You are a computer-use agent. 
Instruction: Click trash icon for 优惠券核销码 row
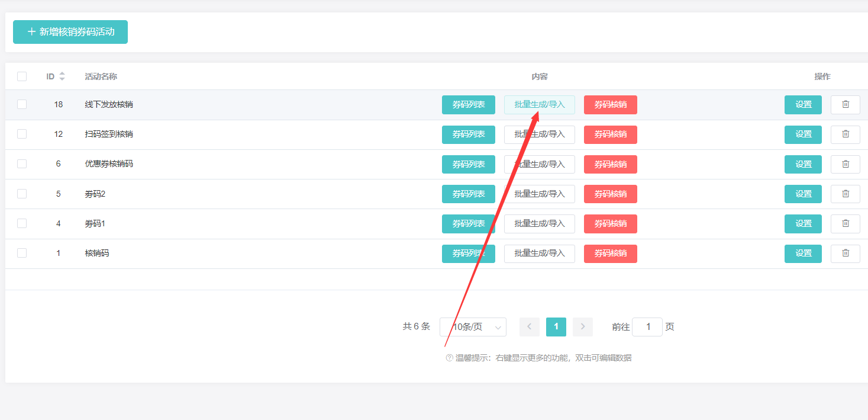(845, 164)
